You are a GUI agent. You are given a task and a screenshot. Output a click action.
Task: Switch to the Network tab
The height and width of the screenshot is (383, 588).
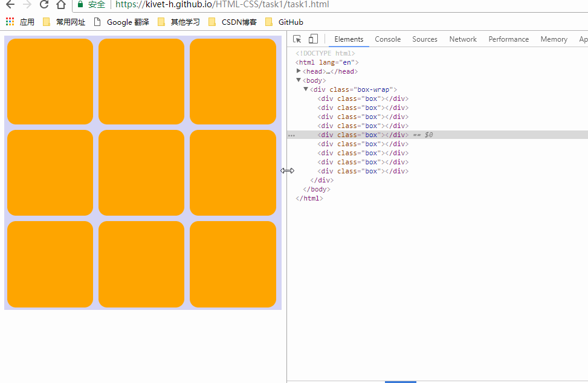463,39
